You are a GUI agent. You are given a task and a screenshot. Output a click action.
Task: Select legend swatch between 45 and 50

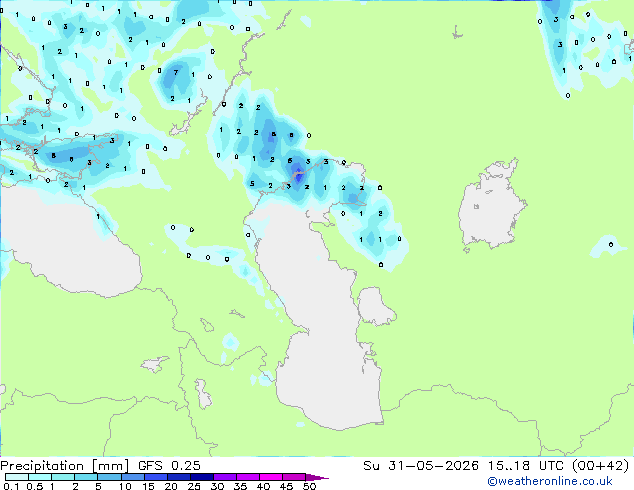pos(294,477)
